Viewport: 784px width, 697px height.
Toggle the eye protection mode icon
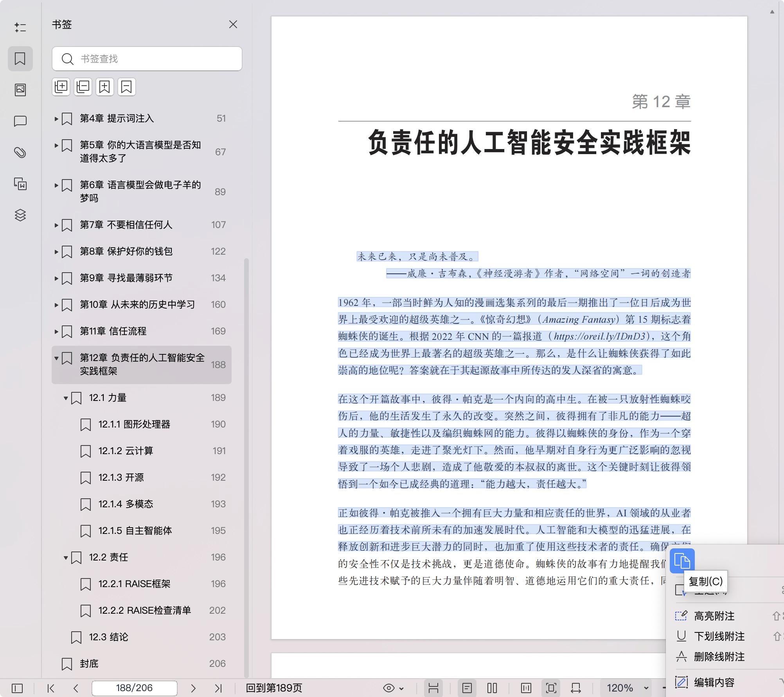coord(388,688)
